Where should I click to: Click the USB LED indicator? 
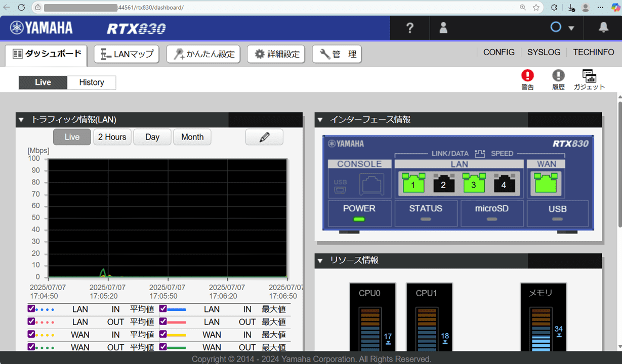(x=557, y=219)
